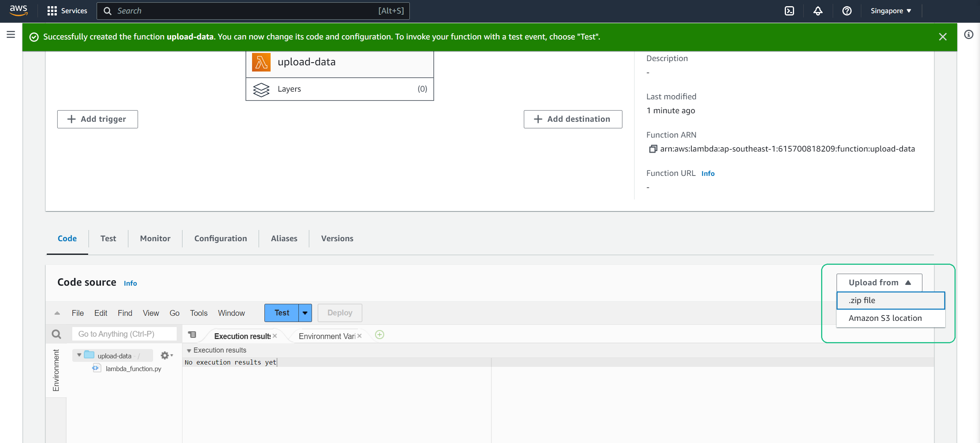Click the magnifier search icon in the editor
The height and width of the screenshot is (443, 980).
pos(56,334)
